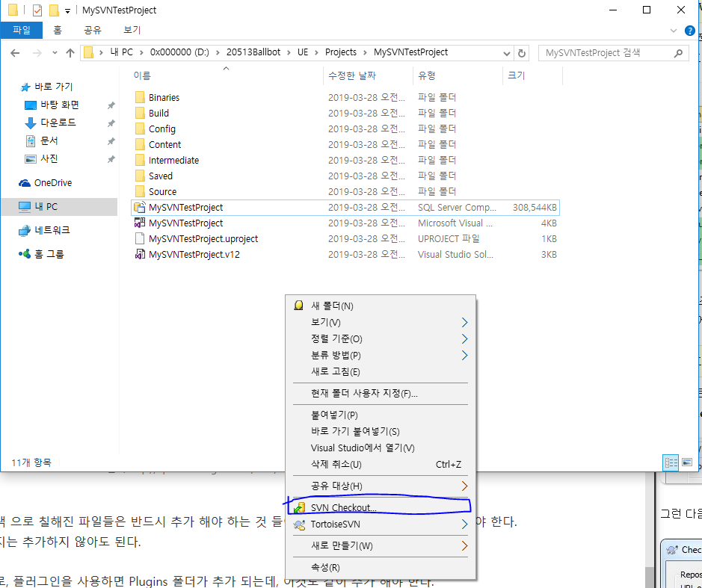Click UE in the address breadcrumb
This screenshot has height=588, width=702.
(303, 52)
